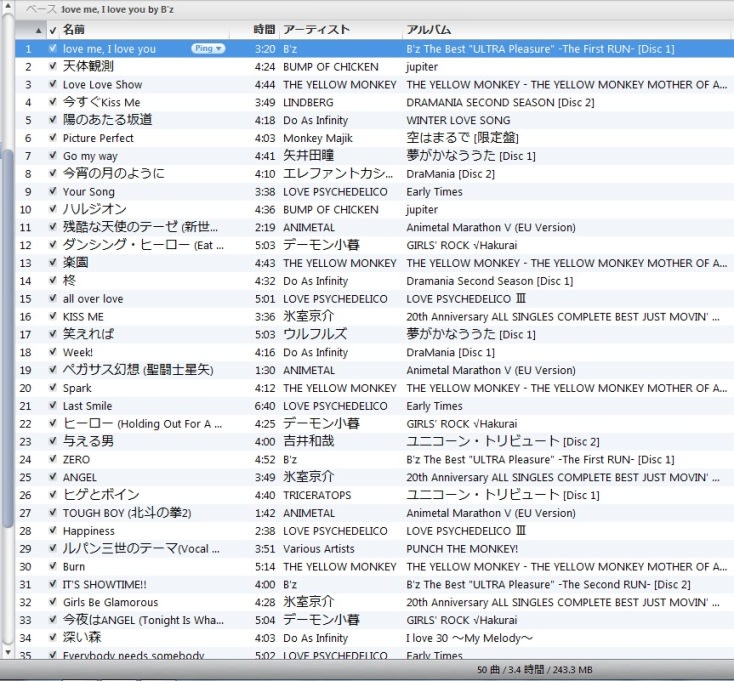This screenshot has height=681, width=734.
Task: Select the track ハルジオン
Action: 95,209
